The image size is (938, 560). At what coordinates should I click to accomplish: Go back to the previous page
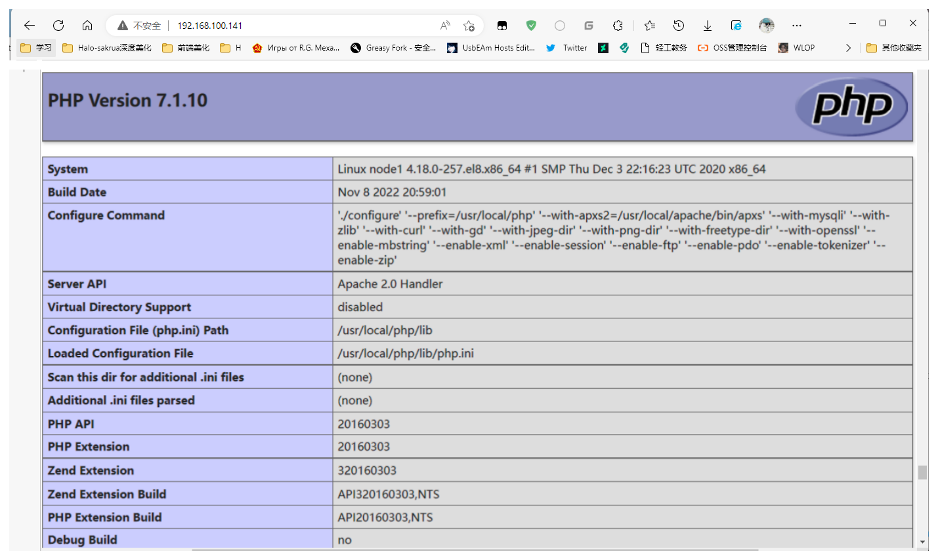(x=30, y=26)
